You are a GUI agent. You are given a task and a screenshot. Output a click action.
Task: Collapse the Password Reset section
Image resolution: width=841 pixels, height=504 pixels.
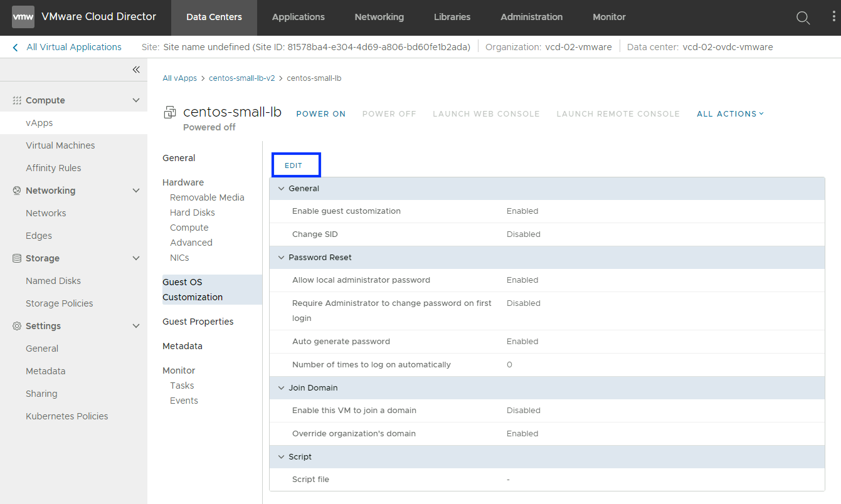pos(282,258)
